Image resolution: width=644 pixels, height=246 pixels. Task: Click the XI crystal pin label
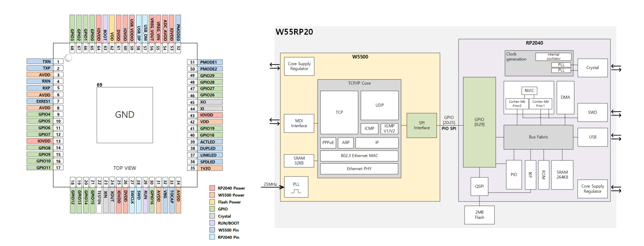pos(210,108)
